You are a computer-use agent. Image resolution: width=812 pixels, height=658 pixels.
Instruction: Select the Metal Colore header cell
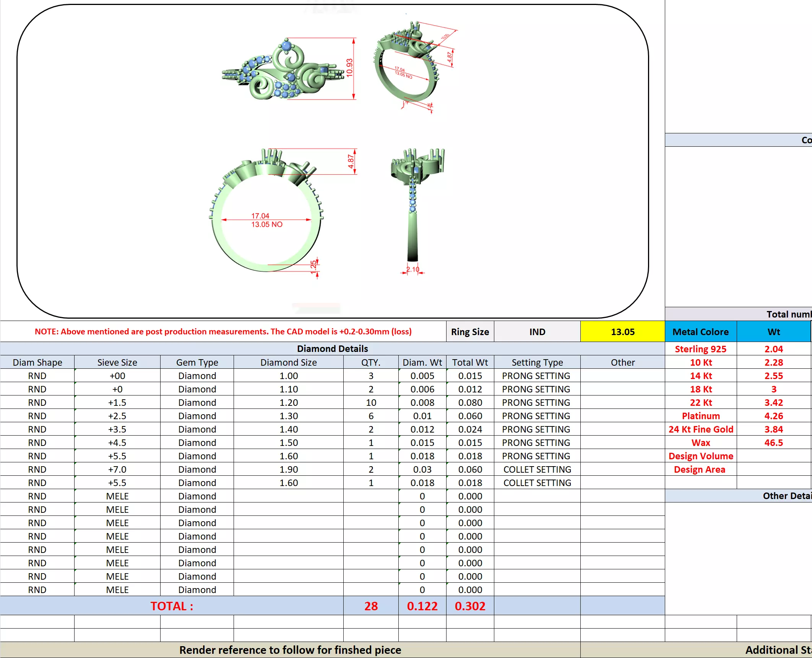coord(700,332)
